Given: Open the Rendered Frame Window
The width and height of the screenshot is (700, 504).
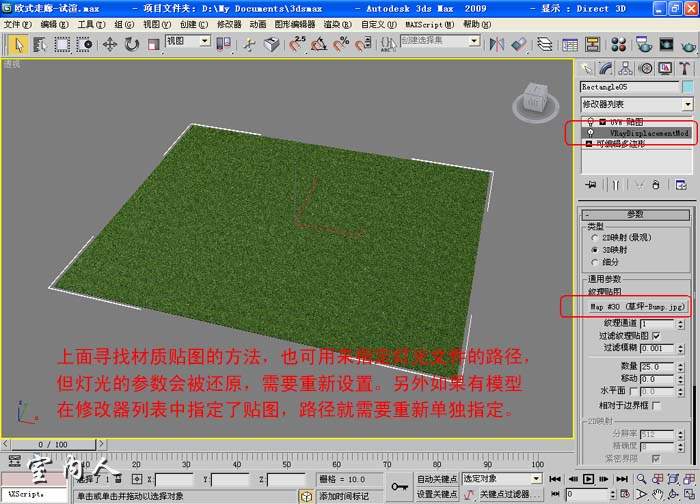Looking at the screenshot, I should tap(666, 44).
